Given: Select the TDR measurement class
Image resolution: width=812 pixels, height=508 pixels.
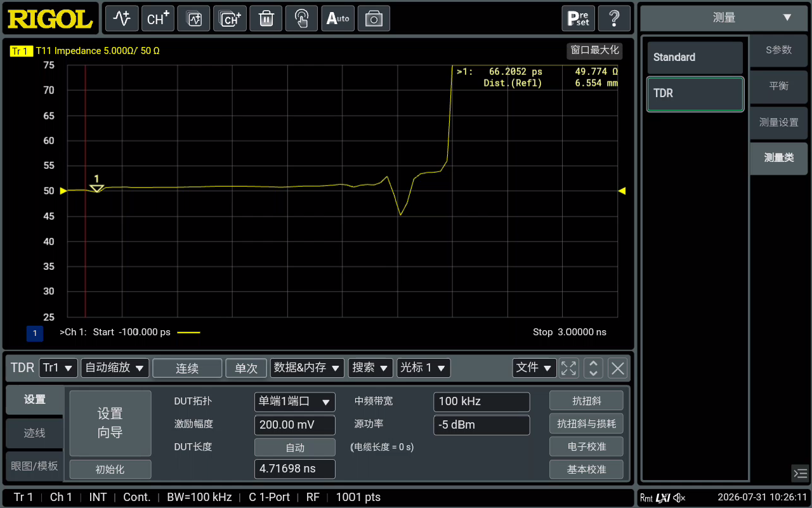Looking at the screenshot, I should coord(695,94).
